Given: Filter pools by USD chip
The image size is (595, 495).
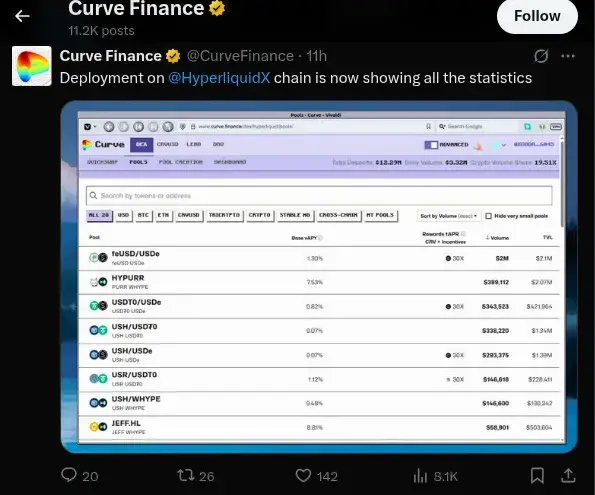Looking at the screenshot, I should click(123, 215).
